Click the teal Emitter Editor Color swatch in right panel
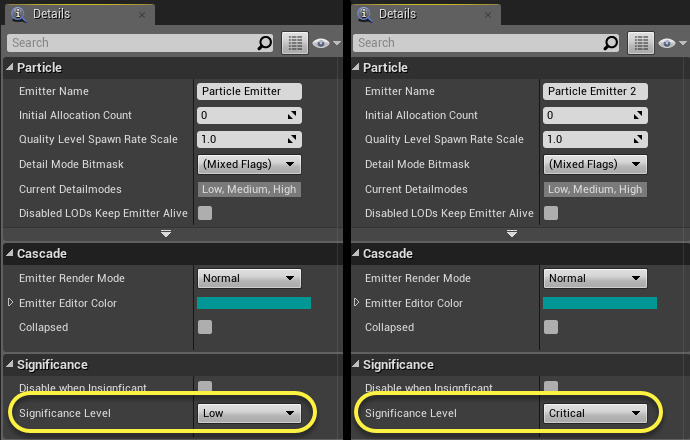 click(x=600, y=303)
